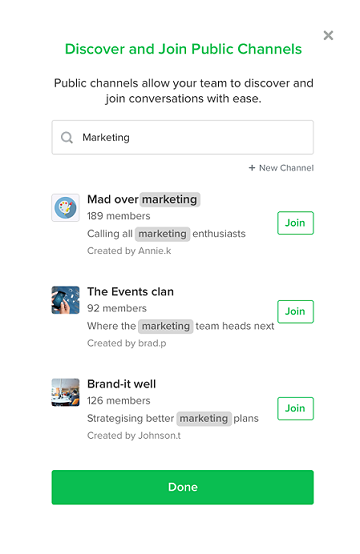Select The Events clan channel title
The height and width of the screenshot is (554, 360).
130,291
